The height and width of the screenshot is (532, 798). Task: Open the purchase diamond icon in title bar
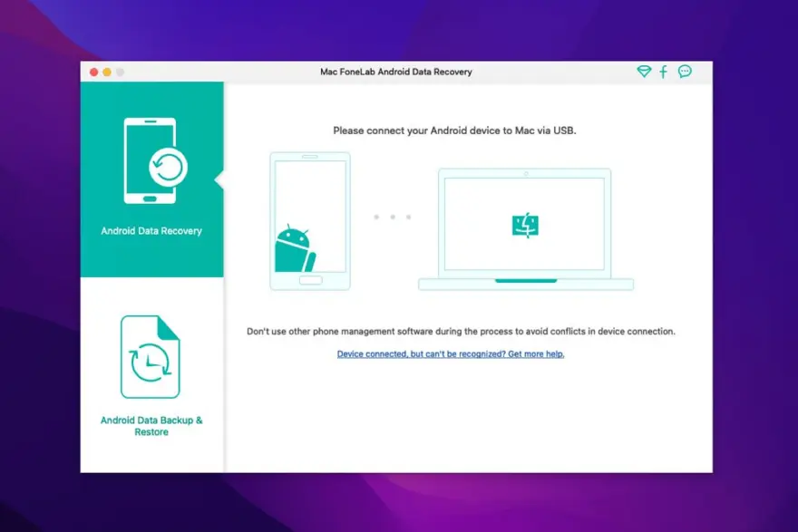pos(644,72)
